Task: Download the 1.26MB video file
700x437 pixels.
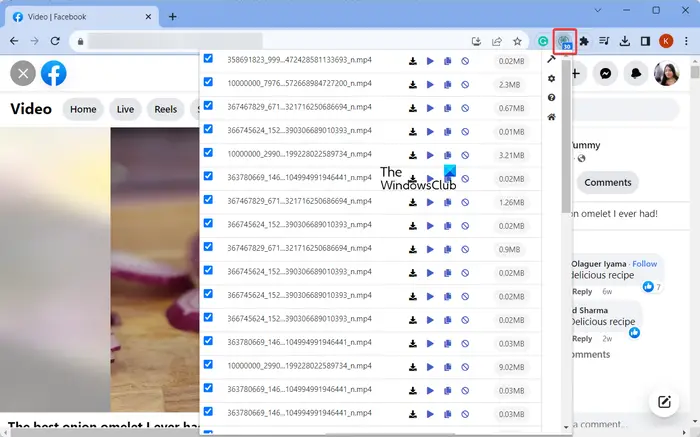Action: pyautogui.click(x=412, y=202)
